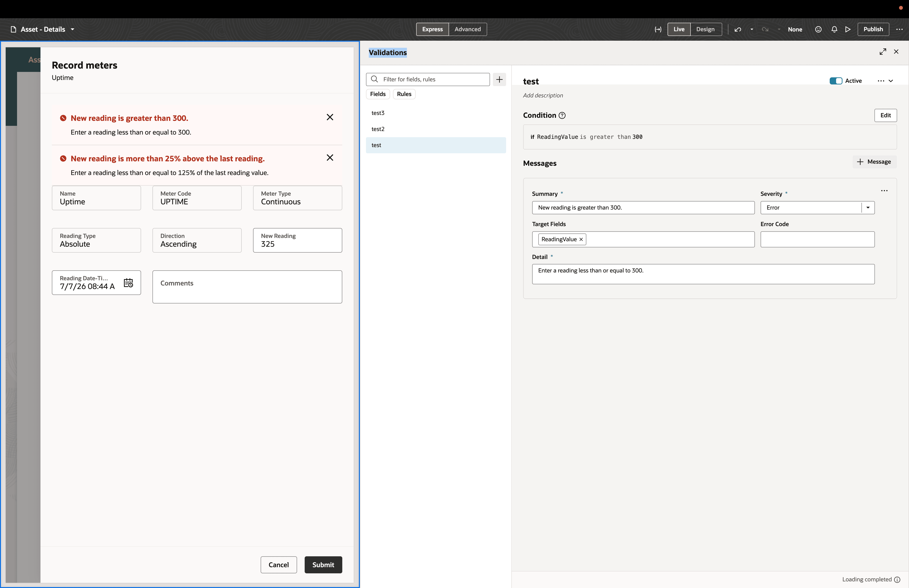Click the error icon beside greater than 300

(63, 118)
